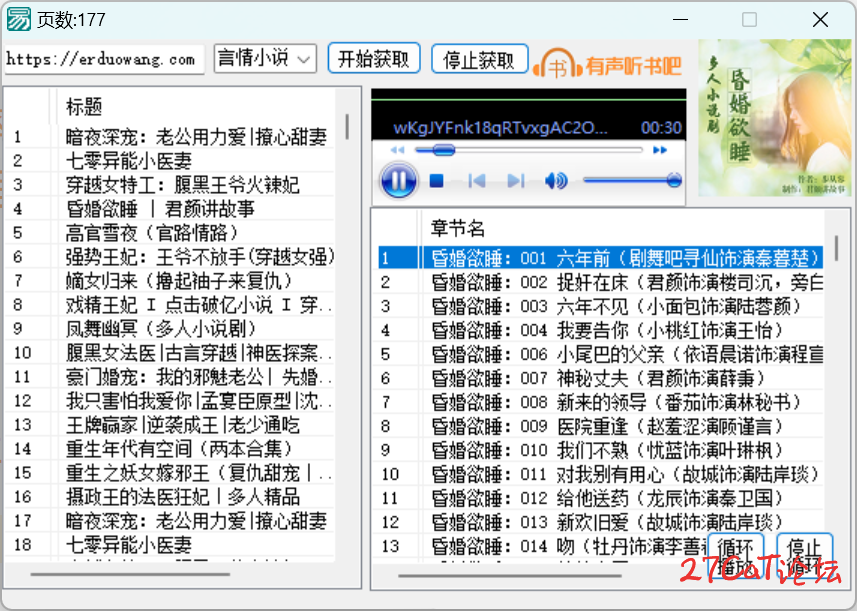
Task: Adjust the volume slider in player
Action: click(x=632, y=181)
